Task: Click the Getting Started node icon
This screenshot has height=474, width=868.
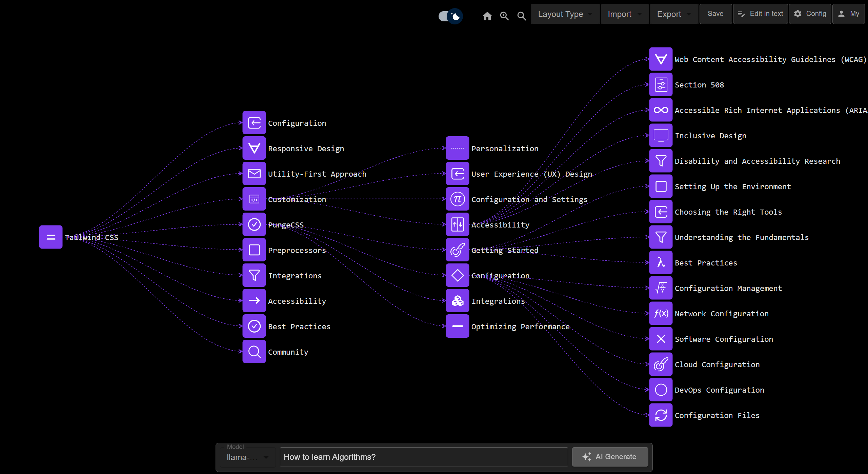Action: tap(458, 250)
